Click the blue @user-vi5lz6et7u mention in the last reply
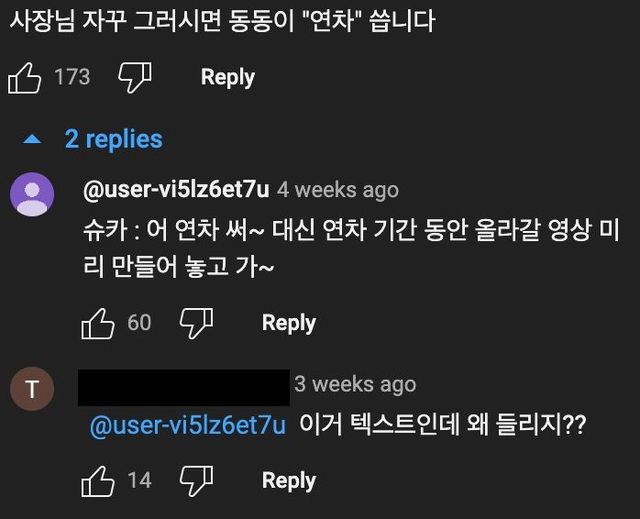 tap(187, 425)
